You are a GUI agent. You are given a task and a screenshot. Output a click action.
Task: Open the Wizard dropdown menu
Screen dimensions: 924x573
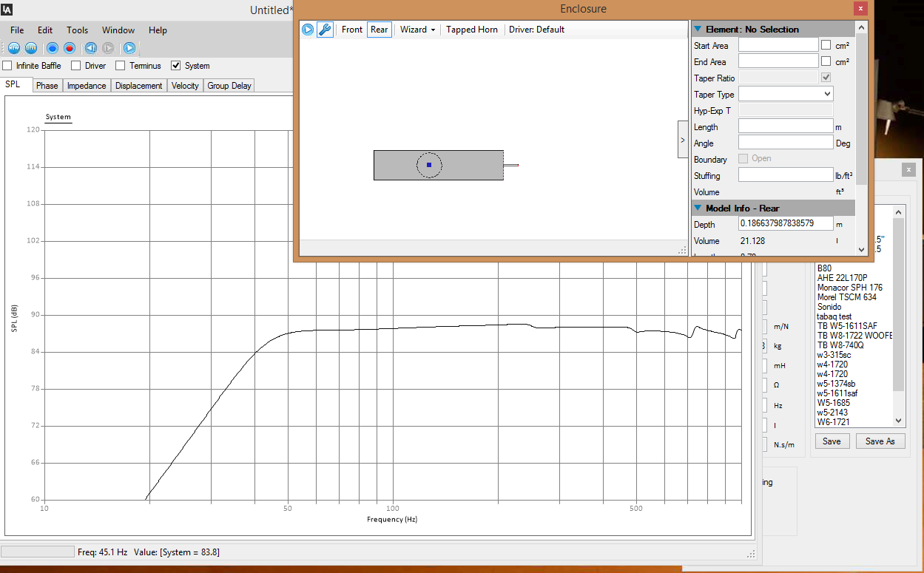click(417, 30)
